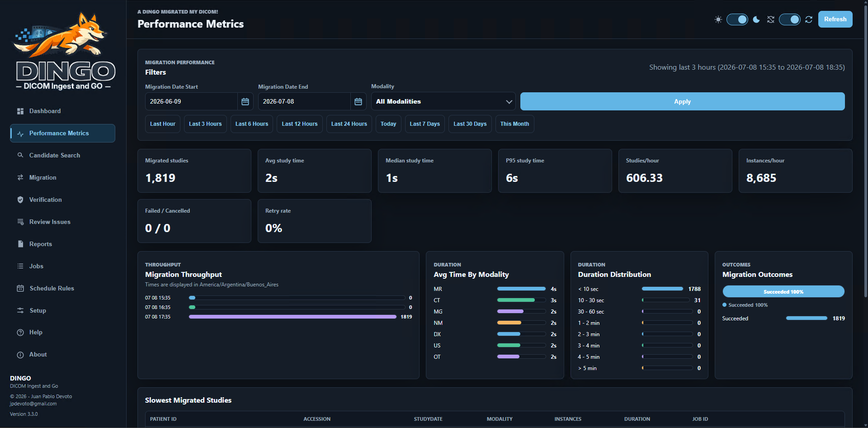Select the Last 7 Days preset
The width and height of the screenshot is (868, 428).
tap(425, 124)
